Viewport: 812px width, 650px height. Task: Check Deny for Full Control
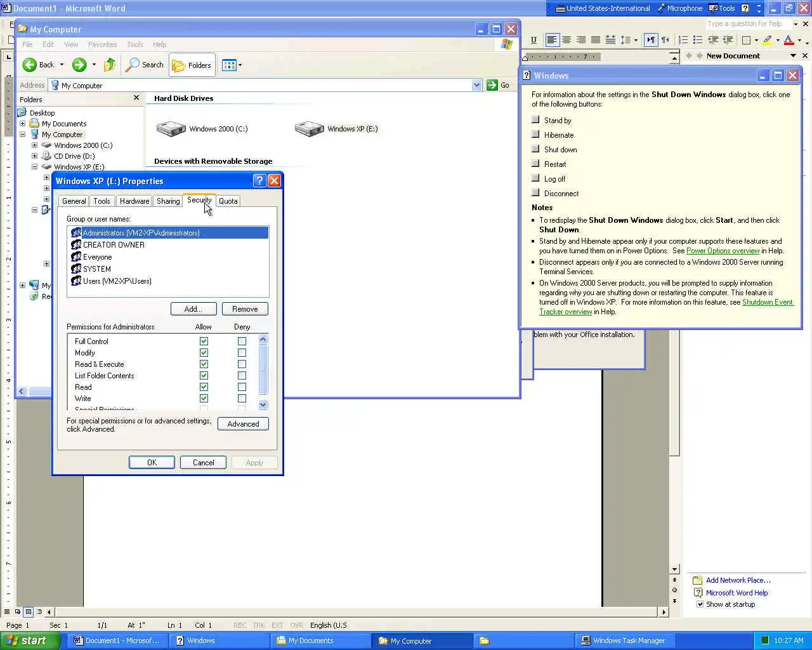point(242,342)
